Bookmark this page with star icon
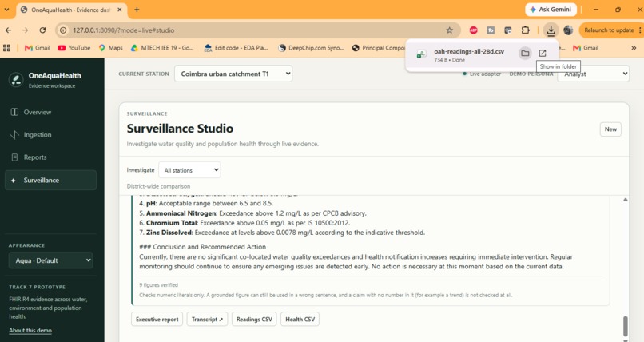Viewport: 644px width, 342px height. coord(449,30)
